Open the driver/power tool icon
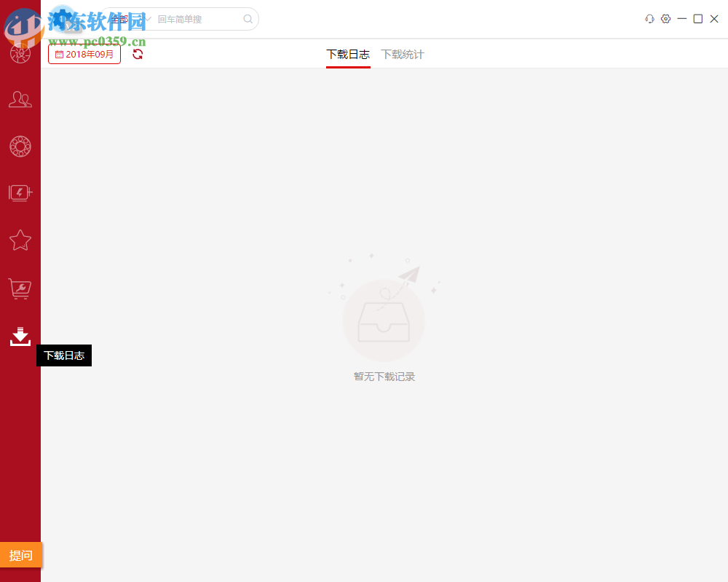 20,193
